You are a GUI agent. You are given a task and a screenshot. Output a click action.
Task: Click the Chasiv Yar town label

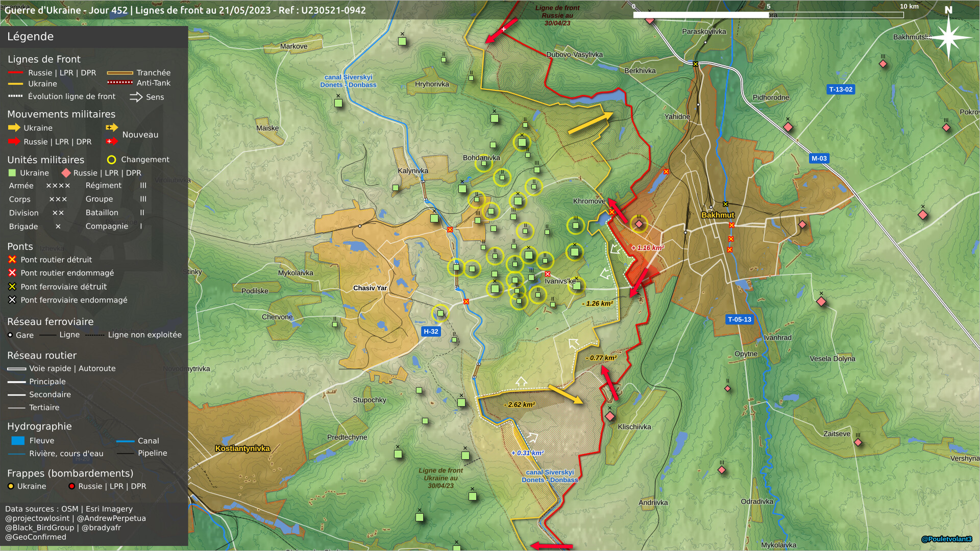[370, 288]
